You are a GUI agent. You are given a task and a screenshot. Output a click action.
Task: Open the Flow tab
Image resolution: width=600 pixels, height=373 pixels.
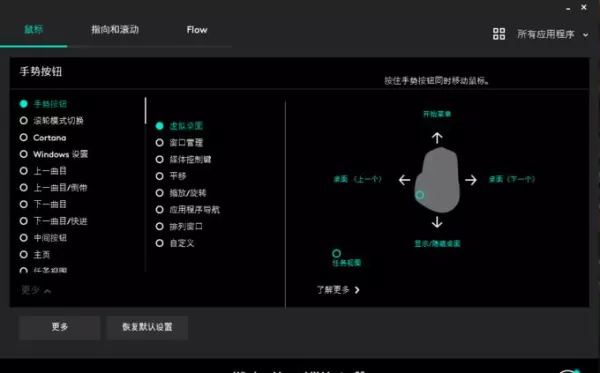coord(197,30)
